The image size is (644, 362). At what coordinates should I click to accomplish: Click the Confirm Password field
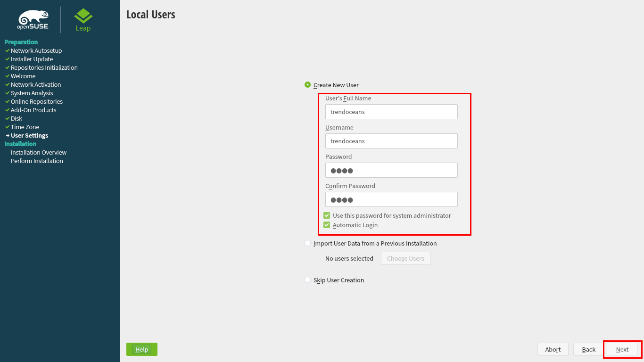pos(391,199)
